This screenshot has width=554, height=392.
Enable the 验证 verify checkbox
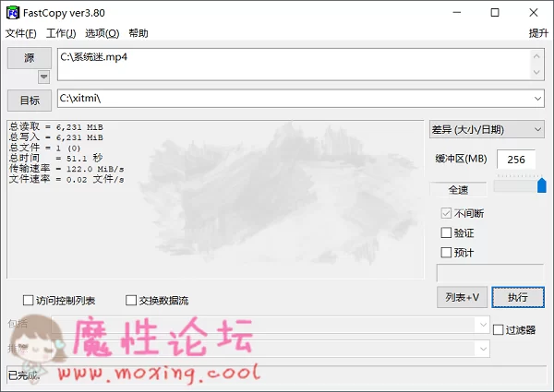coord(446,232)
